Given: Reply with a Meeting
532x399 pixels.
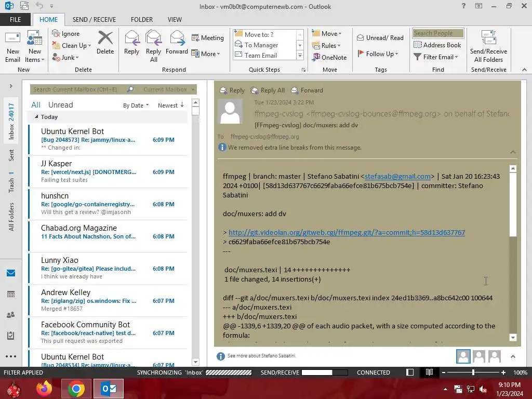Looking at the screenshot, I should (208, 37).
